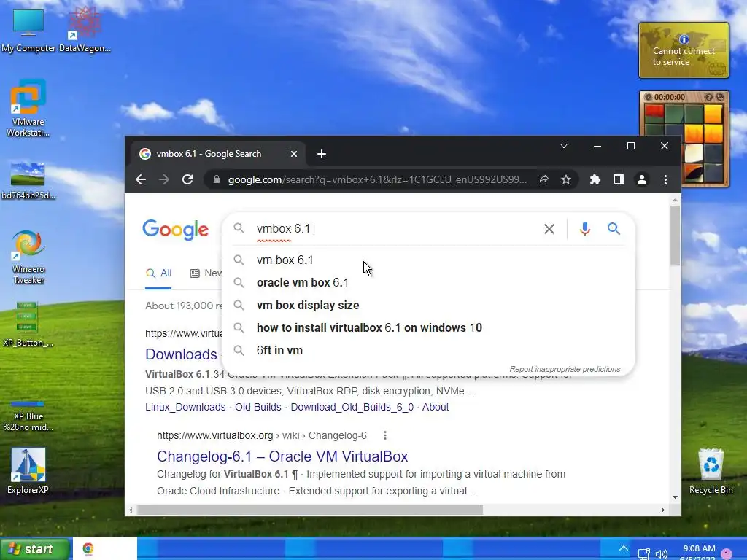Go back in Chrome history
747x560 pixels.
coord(141,179)
